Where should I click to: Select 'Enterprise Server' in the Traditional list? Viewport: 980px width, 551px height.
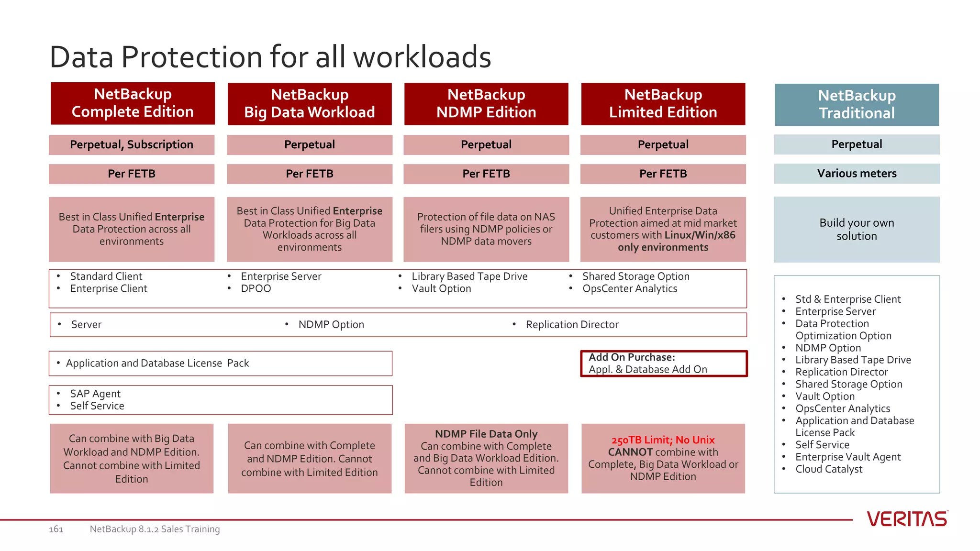coord(835,311)
